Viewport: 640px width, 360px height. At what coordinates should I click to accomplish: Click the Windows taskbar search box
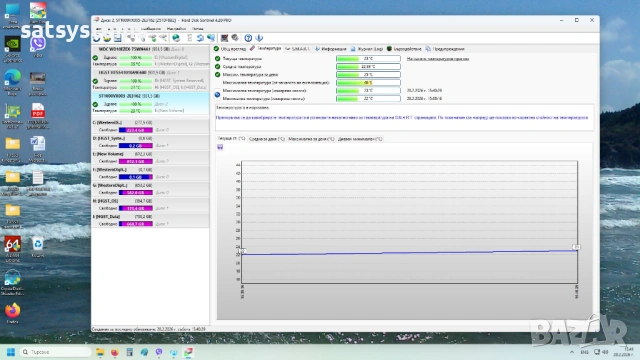pos(55,352)
